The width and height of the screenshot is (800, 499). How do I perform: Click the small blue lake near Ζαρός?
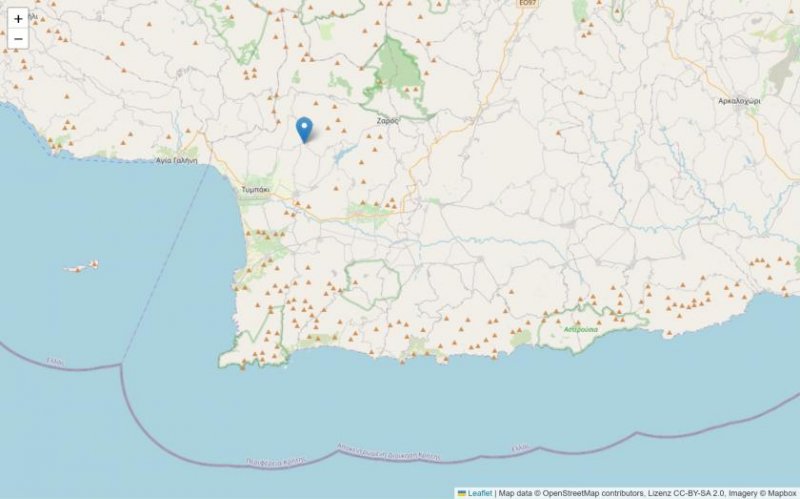345,152
